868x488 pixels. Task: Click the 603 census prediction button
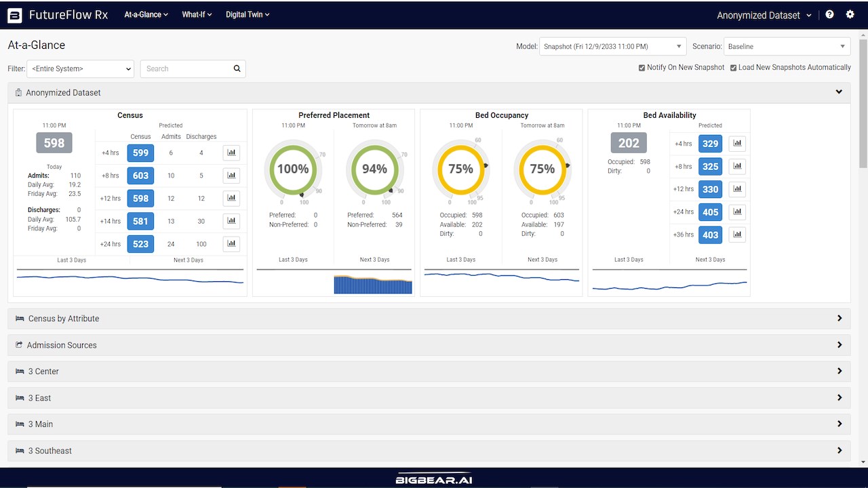click(x=140, y=176)
